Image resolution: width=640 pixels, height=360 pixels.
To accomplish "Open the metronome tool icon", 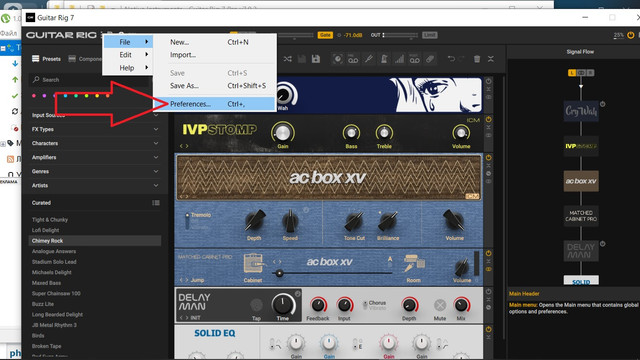I will tap(384, 59).
